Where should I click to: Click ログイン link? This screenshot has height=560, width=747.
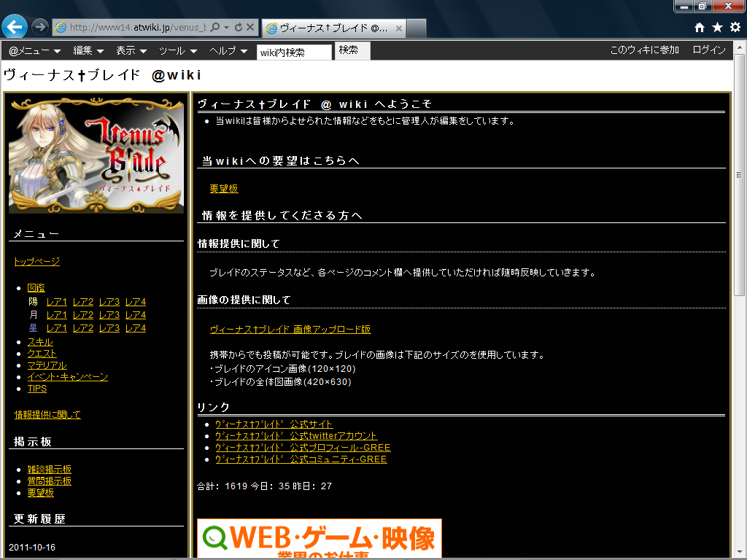709,50
